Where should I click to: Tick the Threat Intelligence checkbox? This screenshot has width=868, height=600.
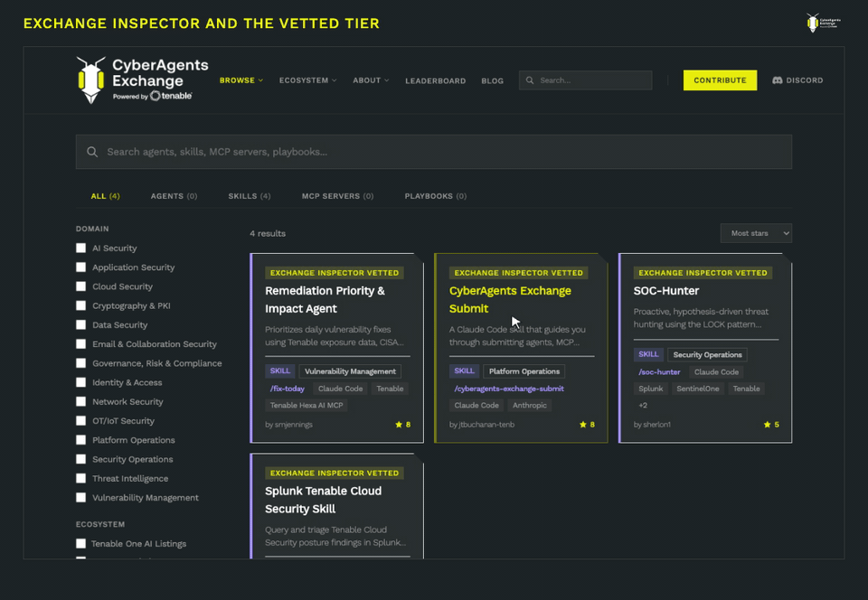click(x=80, y=478)
